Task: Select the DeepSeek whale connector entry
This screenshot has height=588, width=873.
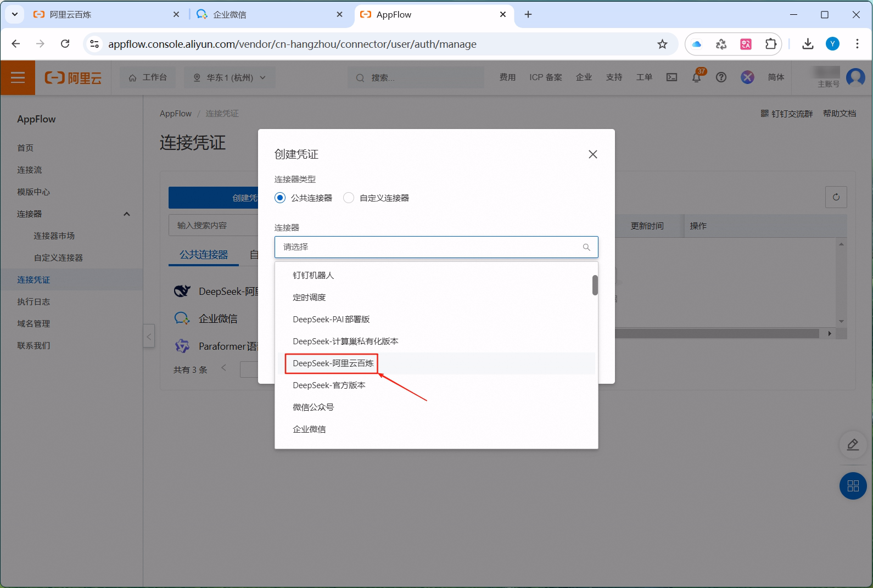Action: 182,291
